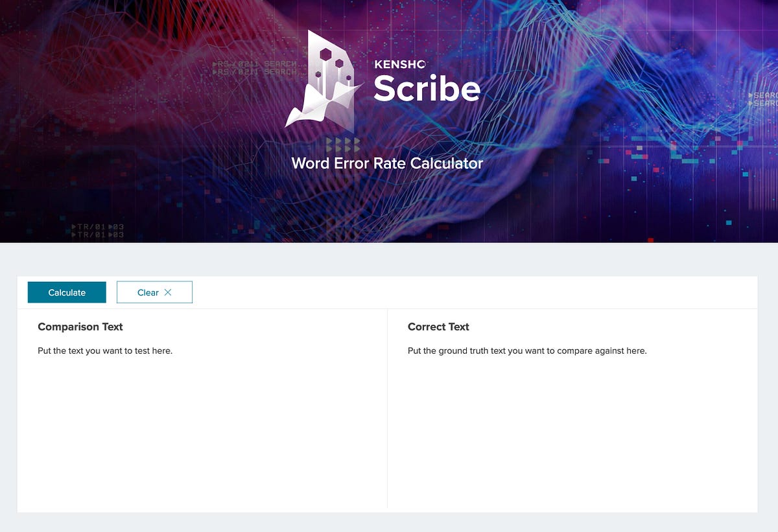Click the ground truth placeholder text
This screenshot has width=778, height=532.
[x=526, y=351]
